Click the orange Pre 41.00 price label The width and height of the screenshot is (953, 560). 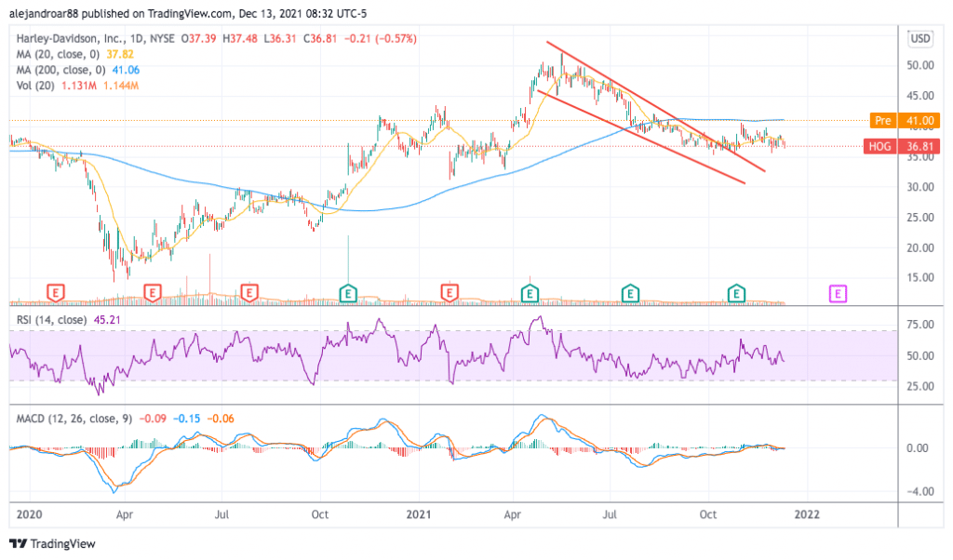click(x=905, y=120)
